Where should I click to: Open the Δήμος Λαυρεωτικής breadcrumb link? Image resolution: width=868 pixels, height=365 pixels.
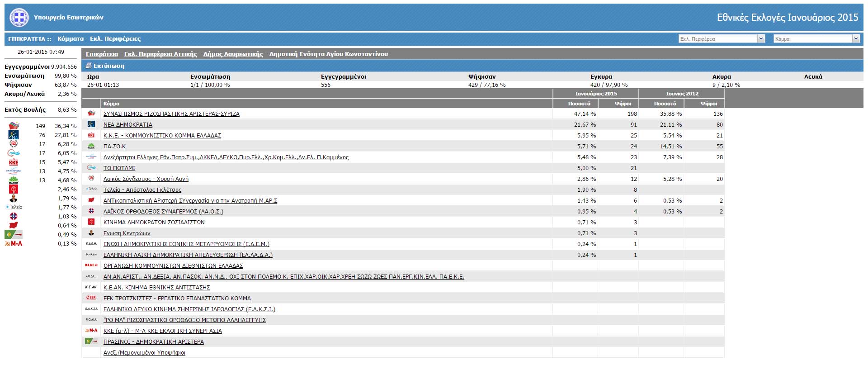click(x=233, y=54)
